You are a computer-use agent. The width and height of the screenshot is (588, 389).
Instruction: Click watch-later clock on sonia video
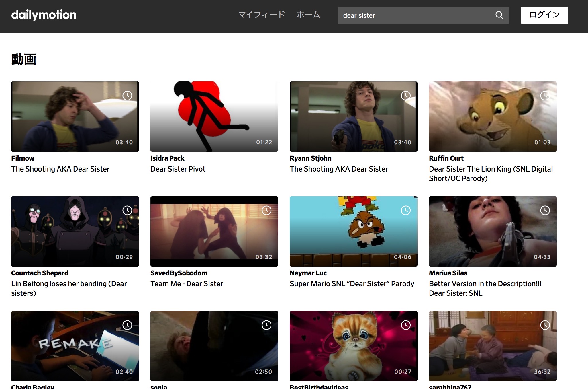click(x=266, y=325)
